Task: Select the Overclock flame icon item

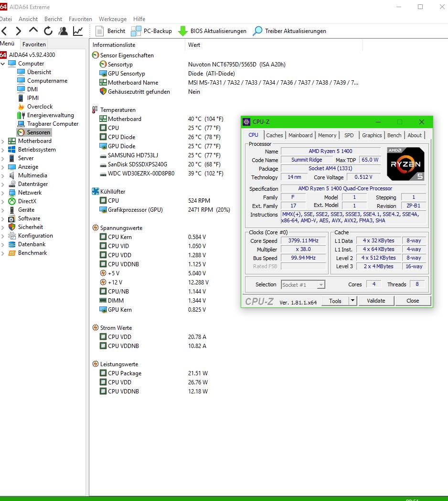Action: tap(21, 107)
